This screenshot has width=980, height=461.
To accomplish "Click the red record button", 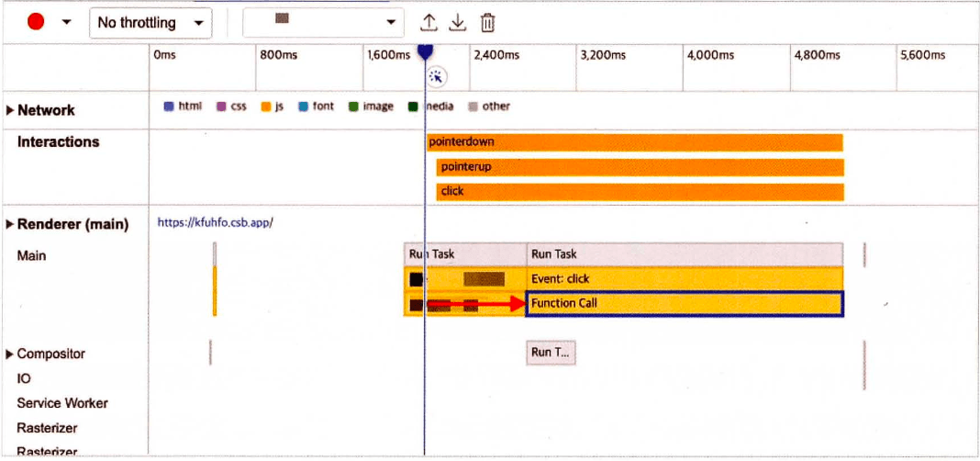I will click(36, 22).
